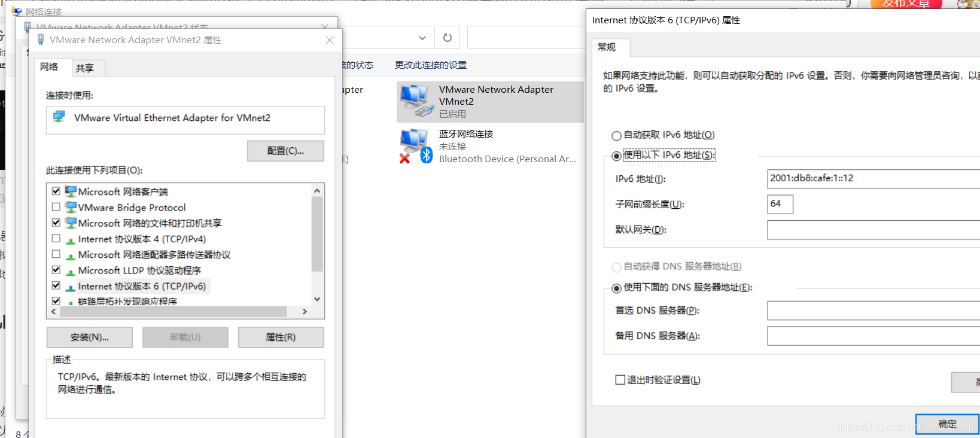
Task: Click the Microsoft 网络的文件和打印机共享 icon
Action: coord(71,223)
